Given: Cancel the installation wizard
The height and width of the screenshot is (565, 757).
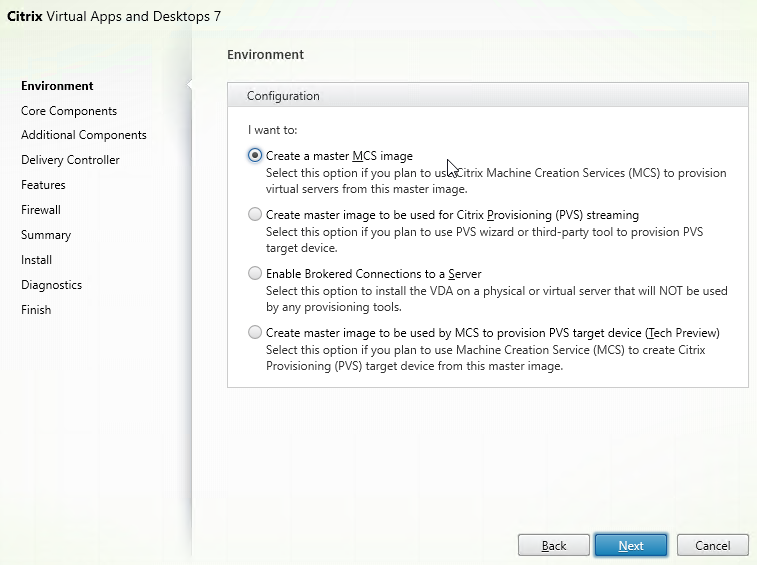Looking at the screenshot, I should tap(713, 545).
